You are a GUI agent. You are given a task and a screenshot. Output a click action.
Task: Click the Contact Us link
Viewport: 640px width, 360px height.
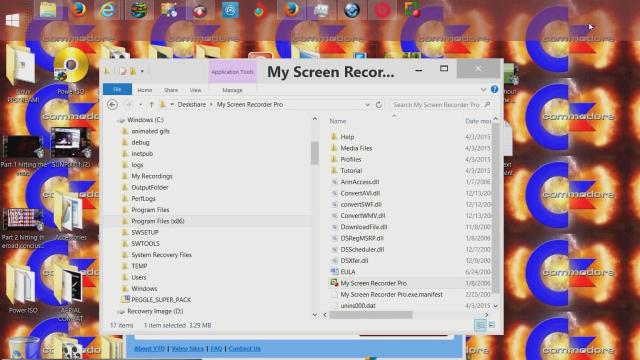(x=244, y=349)
